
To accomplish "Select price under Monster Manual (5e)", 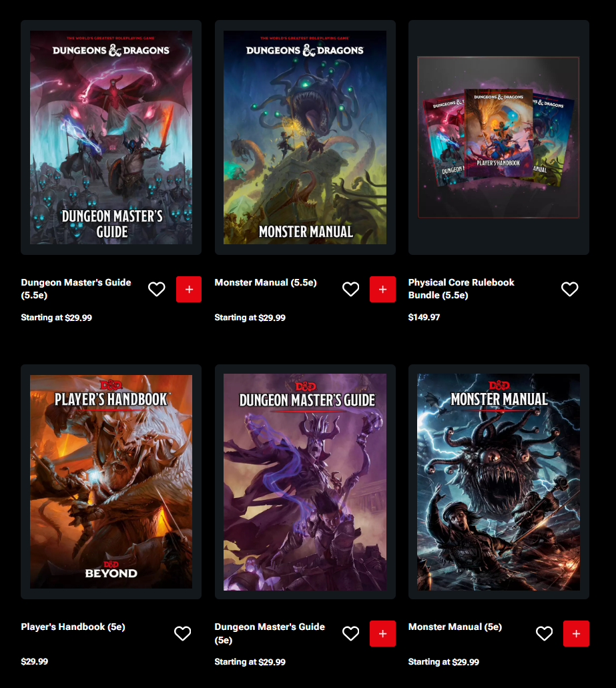I will pyautogui.click(x=444, y=662).
